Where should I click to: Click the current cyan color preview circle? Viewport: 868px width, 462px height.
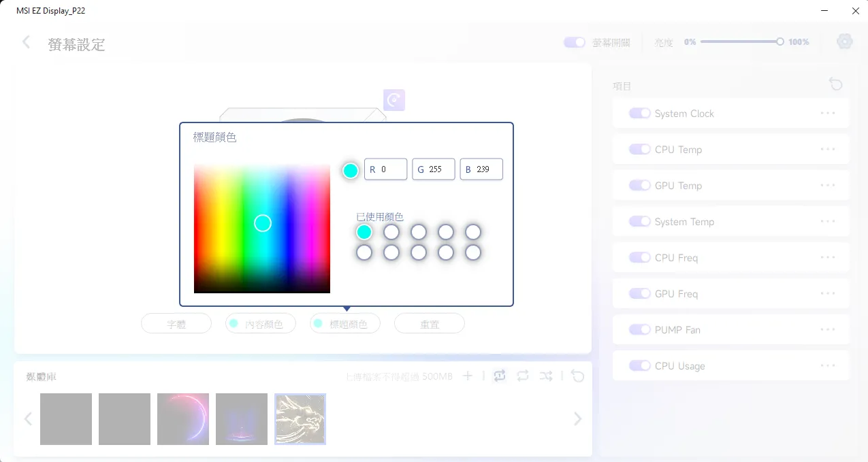point(351,170)
